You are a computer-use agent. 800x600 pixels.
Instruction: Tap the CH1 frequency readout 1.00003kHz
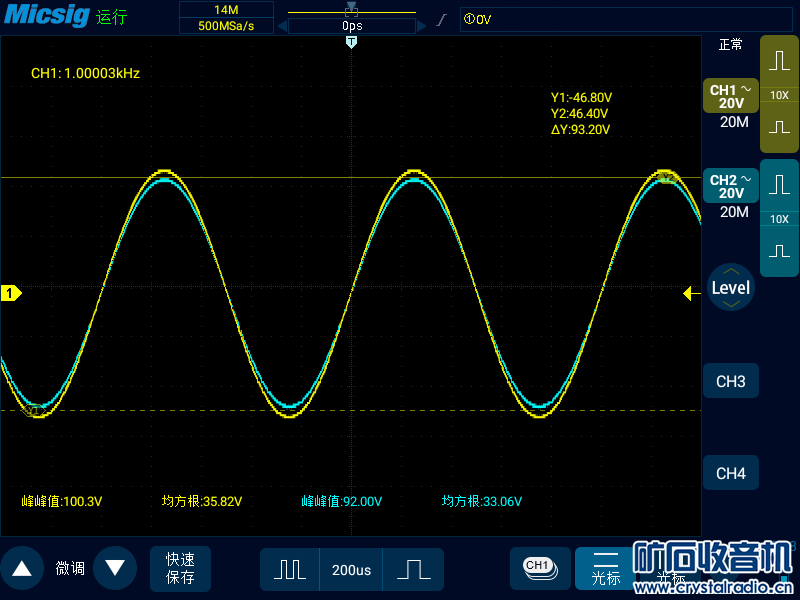85,73
